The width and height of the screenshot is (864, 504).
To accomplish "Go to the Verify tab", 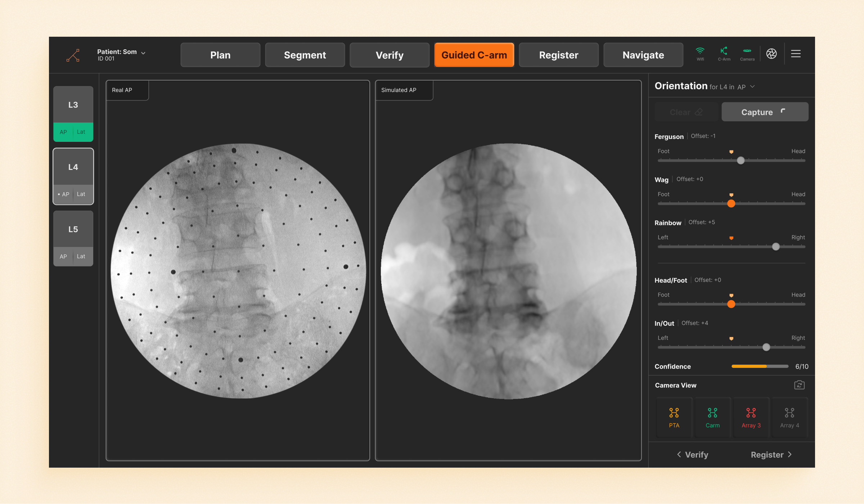I will [x=390, y=55].
